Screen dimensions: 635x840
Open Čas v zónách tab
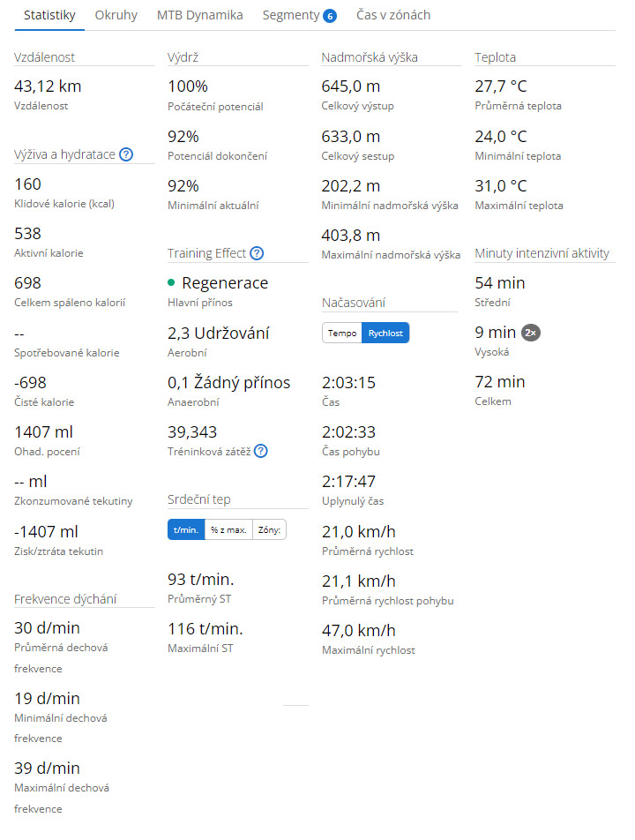coord(393,15)
